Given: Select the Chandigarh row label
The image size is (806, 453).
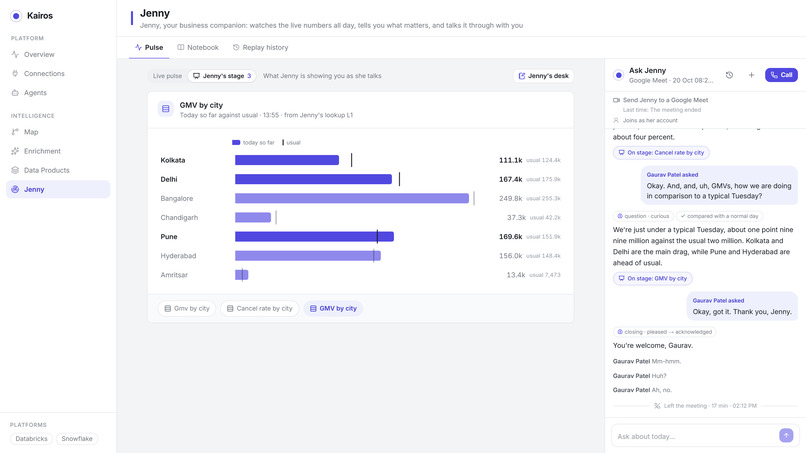Looking at the screenshot, I should click(179, 218).
